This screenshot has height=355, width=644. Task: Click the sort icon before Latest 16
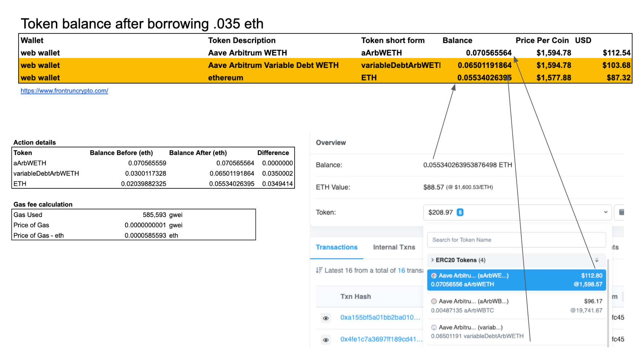[319, 270]
